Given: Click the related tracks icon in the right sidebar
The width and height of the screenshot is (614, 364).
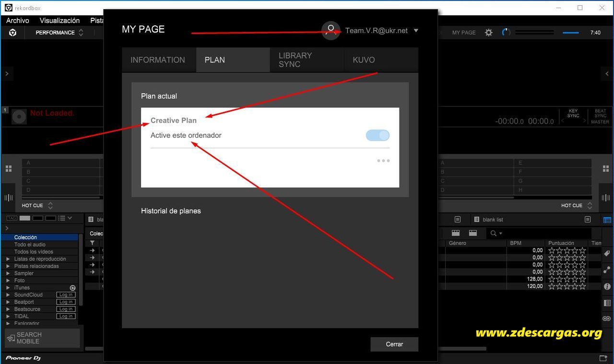Looking at the screenshot, I should (607, 270).
